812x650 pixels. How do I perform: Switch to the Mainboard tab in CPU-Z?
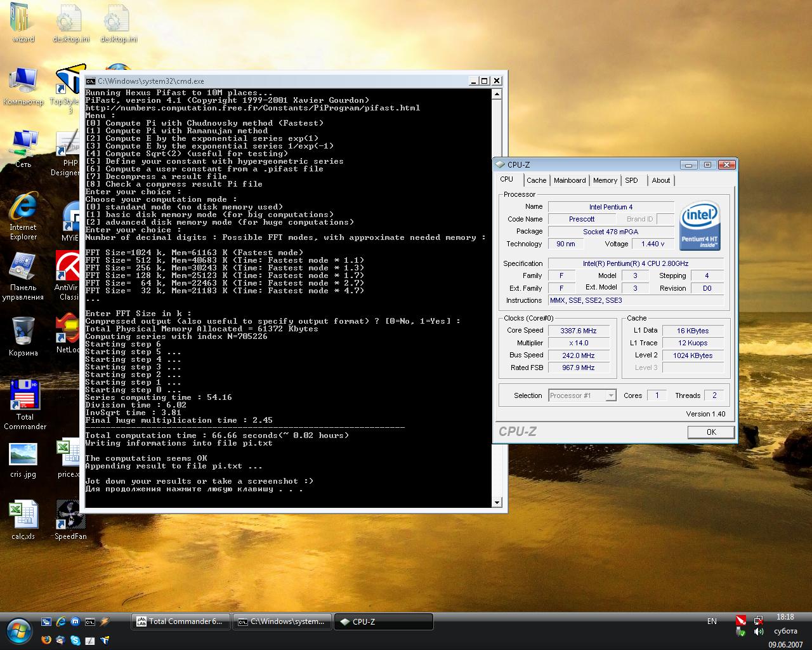(x=570, y=180)
